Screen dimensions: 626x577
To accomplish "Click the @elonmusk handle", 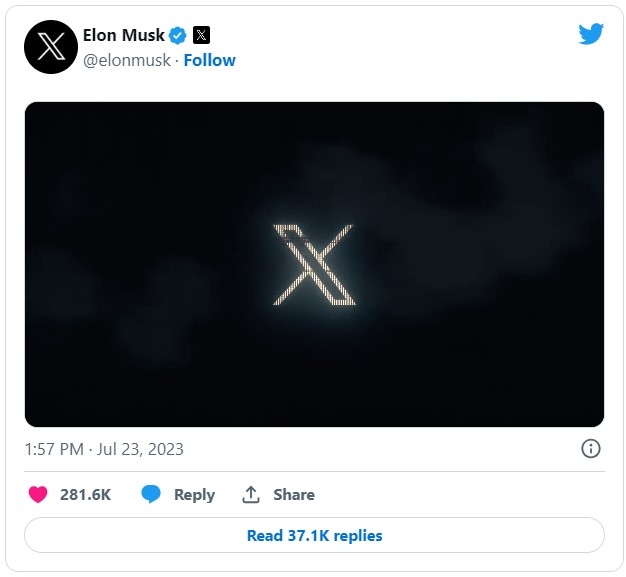I will (127, 60).
